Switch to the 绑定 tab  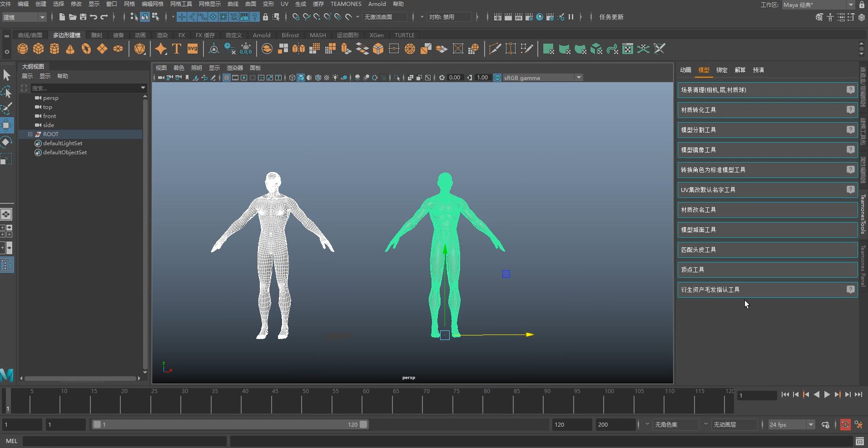click(x=722, y=70)
